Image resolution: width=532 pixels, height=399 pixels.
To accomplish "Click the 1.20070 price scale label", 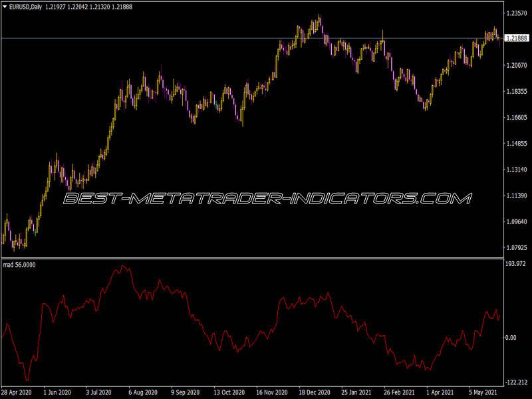I will pyautogui.click(x=517, y=65).
